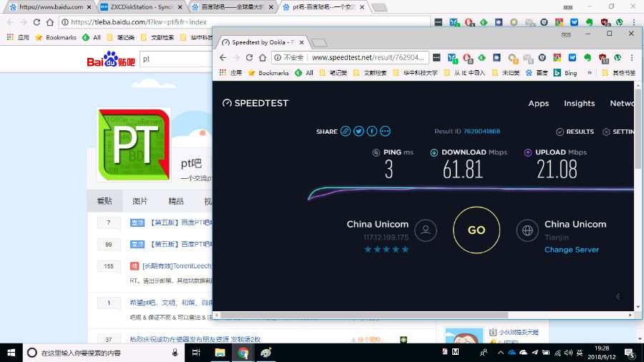Viewport: 644px width, 362px height.
Task: Switch to the https://www.baidu.com tab
Action: click(x=50, y=7)
